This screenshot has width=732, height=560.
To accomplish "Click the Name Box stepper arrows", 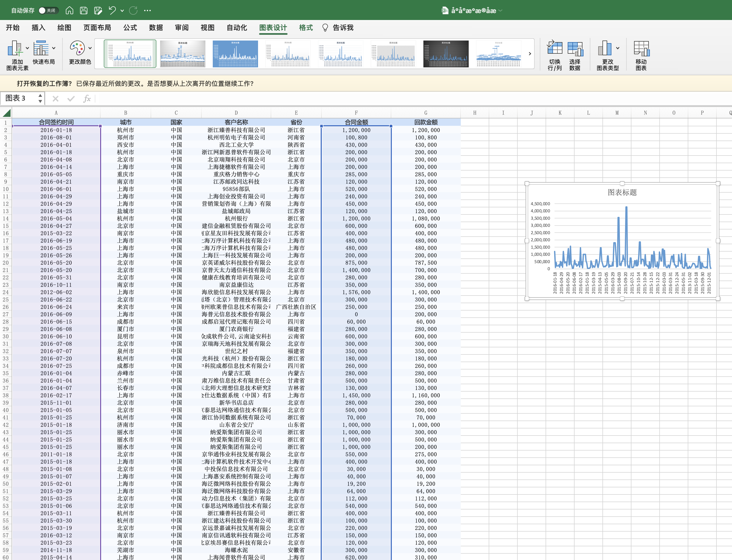I will click(x=40, y=98).
